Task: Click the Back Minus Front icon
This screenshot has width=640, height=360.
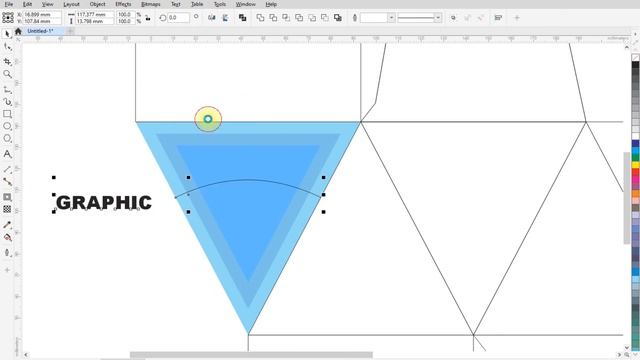Action: click(325, 18)
